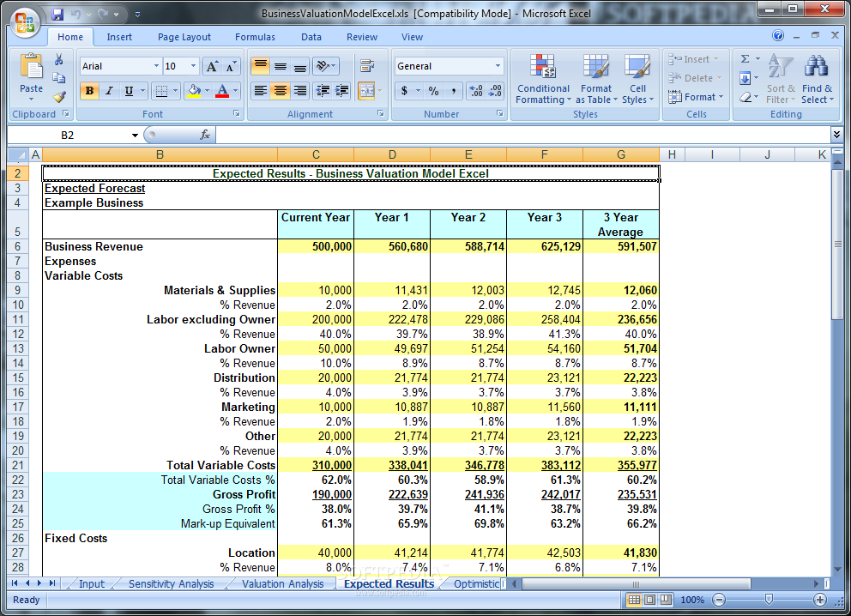Apply Percent Style format
Viewport: 851px width, 616px height.
433,91
